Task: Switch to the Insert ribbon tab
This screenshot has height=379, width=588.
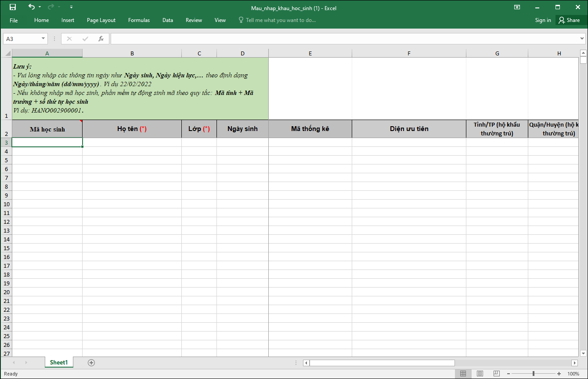Action: tap(68, 20)
